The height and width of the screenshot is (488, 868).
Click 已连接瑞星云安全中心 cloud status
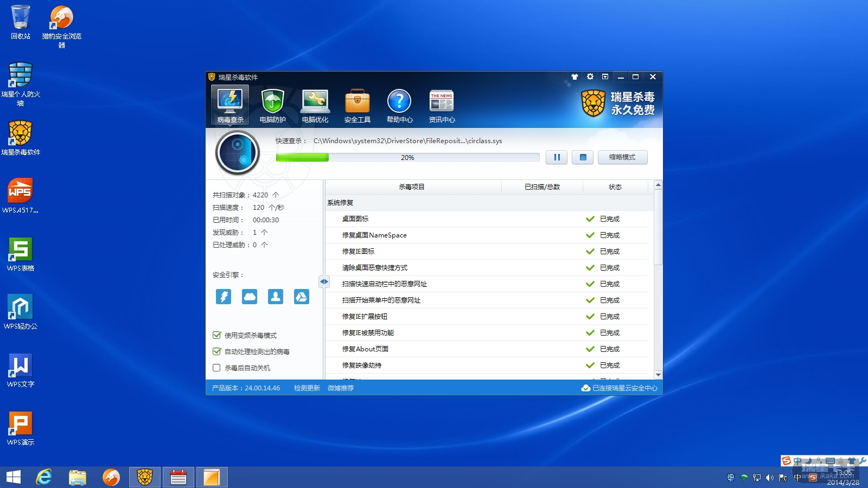(x=620, y=388)
